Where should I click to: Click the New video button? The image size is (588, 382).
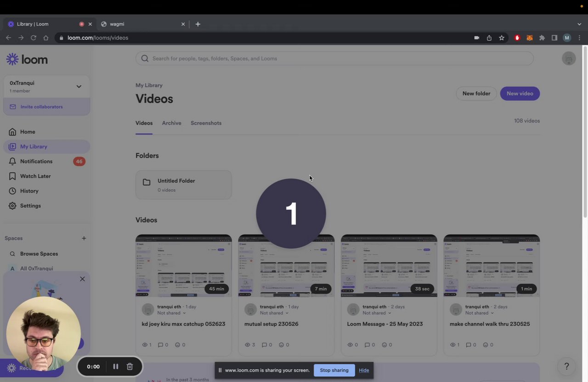pyautogui.click(x=520, y=93)
